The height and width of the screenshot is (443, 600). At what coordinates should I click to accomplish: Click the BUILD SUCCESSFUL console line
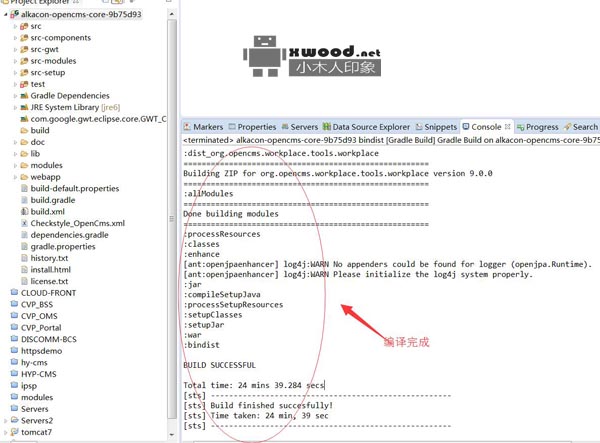[x=219, y=365]
